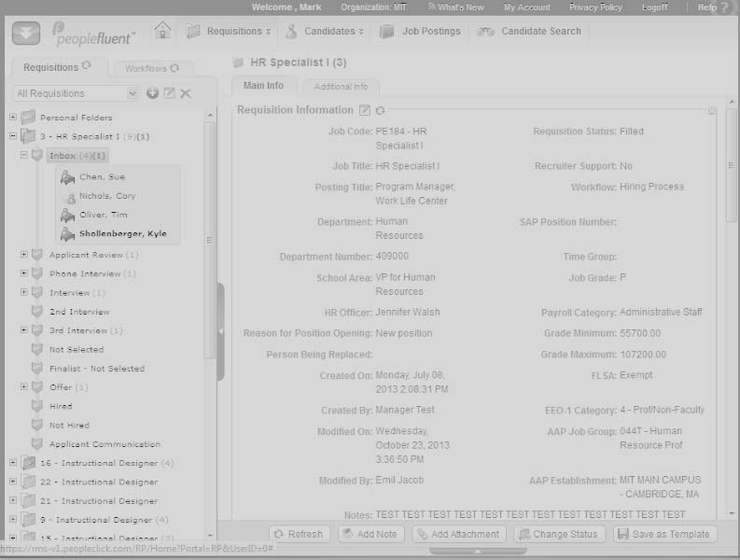
Task: Switch to the Additional Info tab
Action: tap(341, 87)
